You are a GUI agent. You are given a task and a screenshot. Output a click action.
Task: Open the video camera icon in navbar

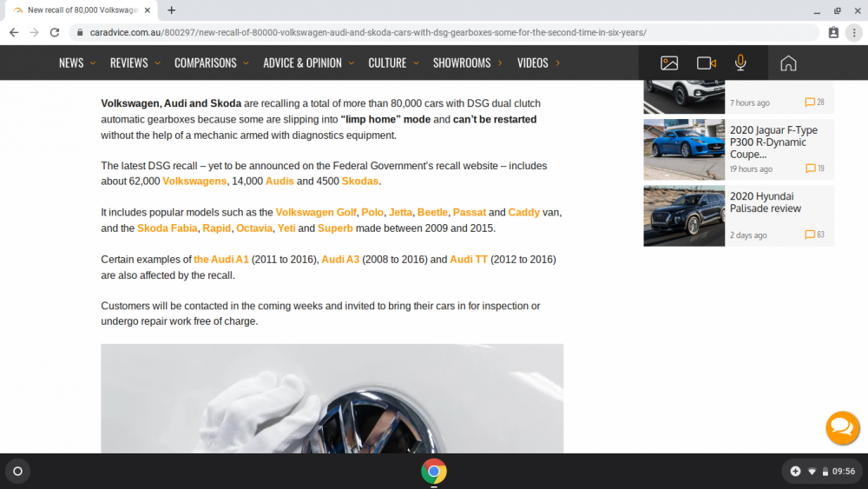pyautogui.click(x=706, y=63)
